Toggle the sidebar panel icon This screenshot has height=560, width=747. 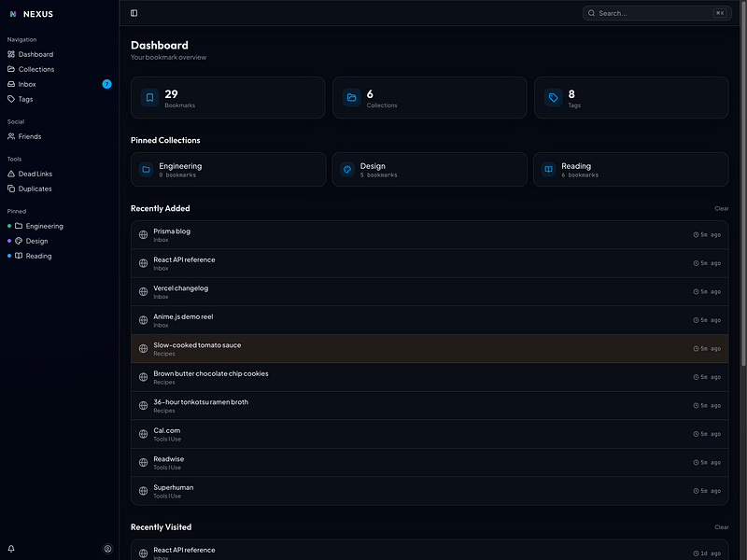pos(134,13)
